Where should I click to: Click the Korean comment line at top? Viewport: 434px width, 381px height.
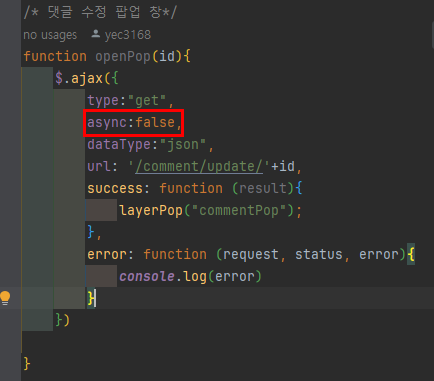pos(100,13)
